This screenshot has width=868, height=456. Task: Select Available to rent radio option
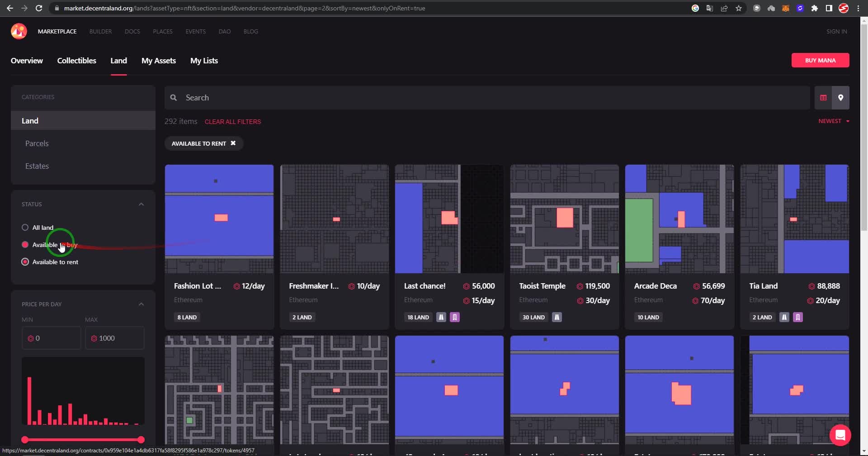pos(25,262)
